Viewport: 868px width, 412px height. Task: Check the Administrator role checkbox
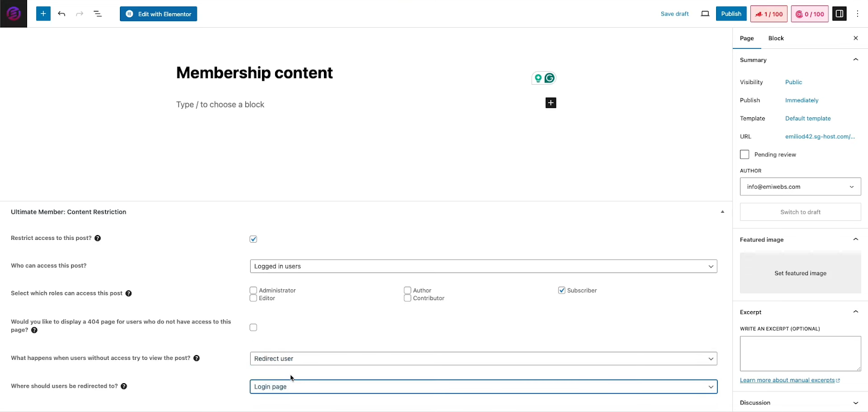point(253,290)
